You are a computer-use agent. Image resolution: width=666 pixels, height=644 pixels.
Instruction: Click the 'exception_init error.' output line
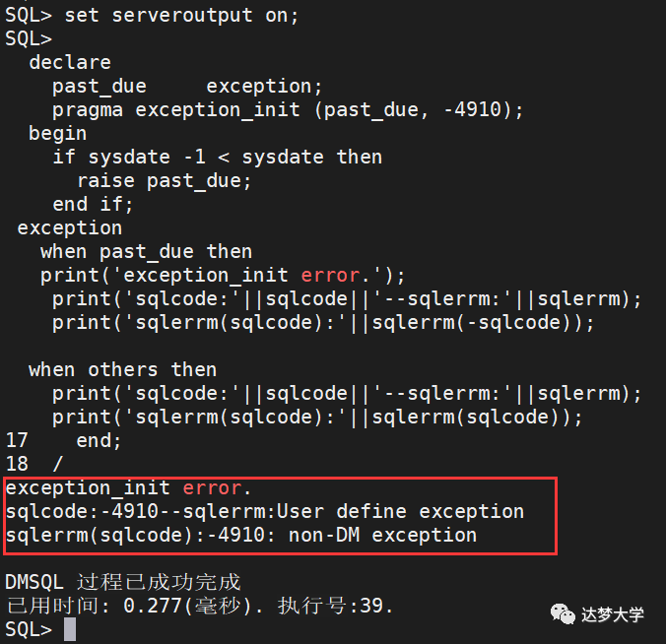128,487
